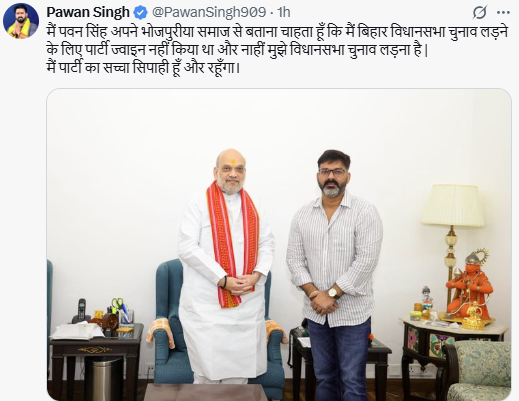Open the three-dot more options menu

click(x=503, y=13)
